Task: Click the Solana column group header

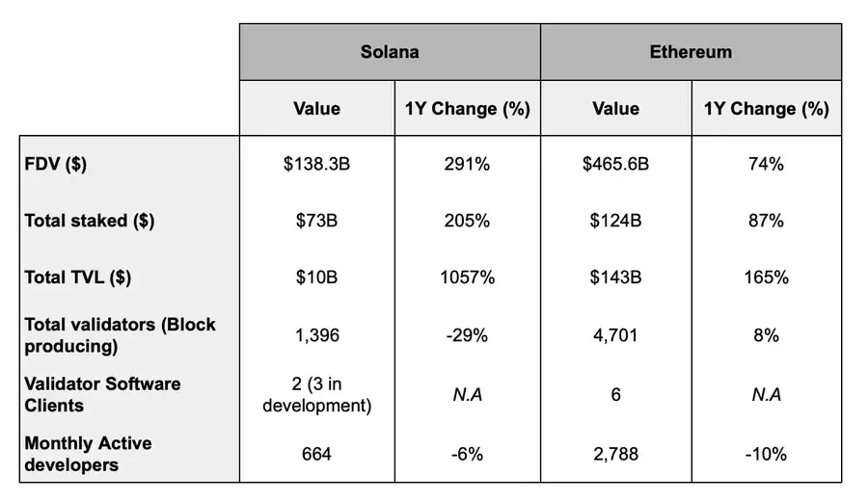Action: (390, 52)
